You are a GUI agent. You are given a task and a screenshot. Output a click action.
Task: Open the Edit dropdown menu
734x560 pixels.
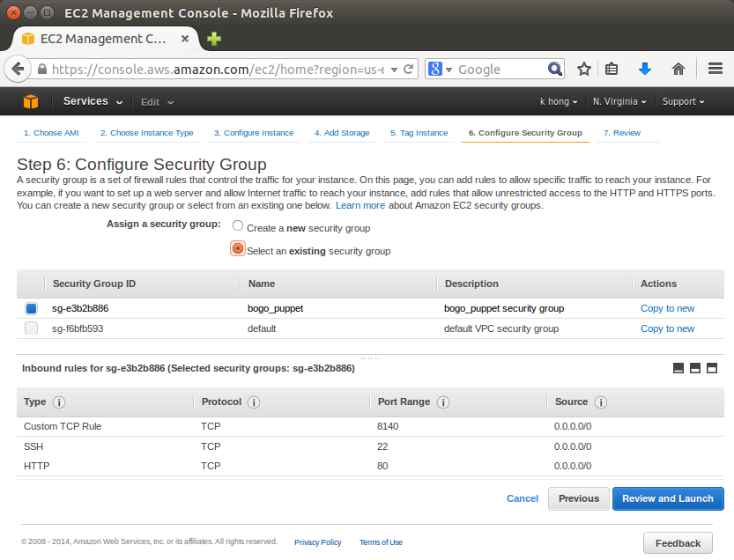(157, 102)
